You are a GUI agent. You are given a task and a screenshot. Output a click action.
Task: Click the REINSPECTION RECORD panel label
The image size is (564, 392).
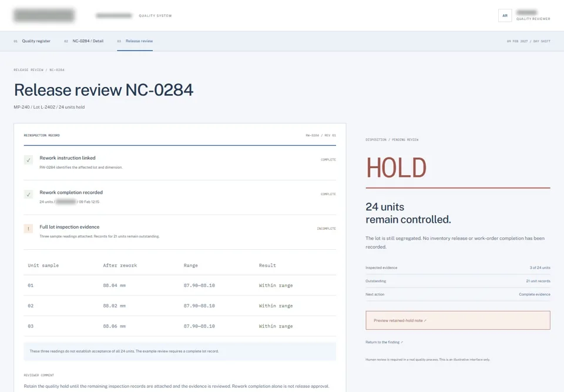[x=42, y=135]
